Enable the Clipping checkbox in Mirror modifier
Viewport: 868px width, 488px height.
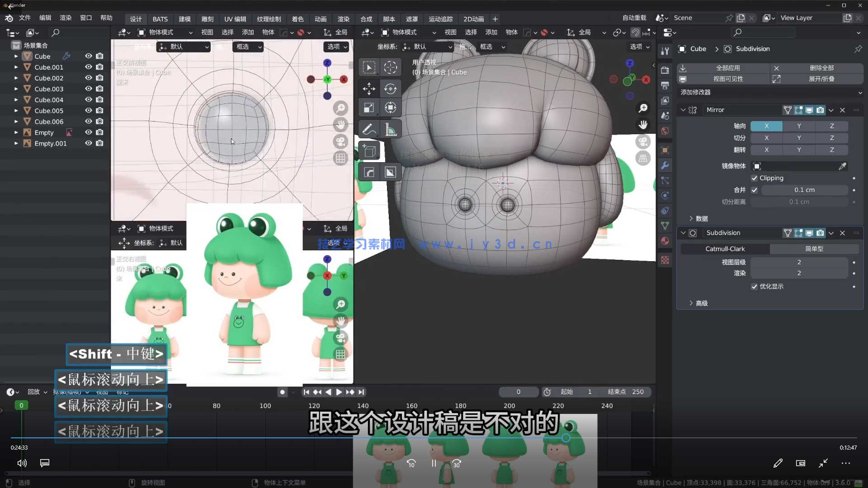pos(754,178)
